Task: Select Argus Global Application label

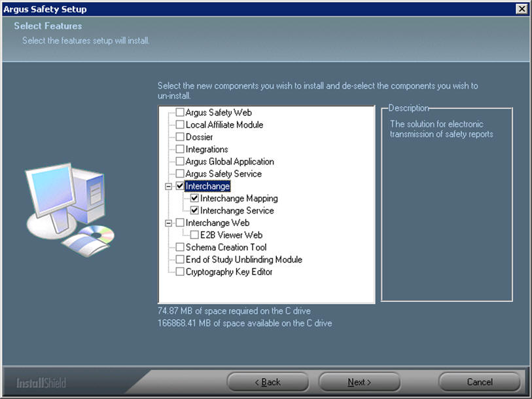Action: point(230,161)
